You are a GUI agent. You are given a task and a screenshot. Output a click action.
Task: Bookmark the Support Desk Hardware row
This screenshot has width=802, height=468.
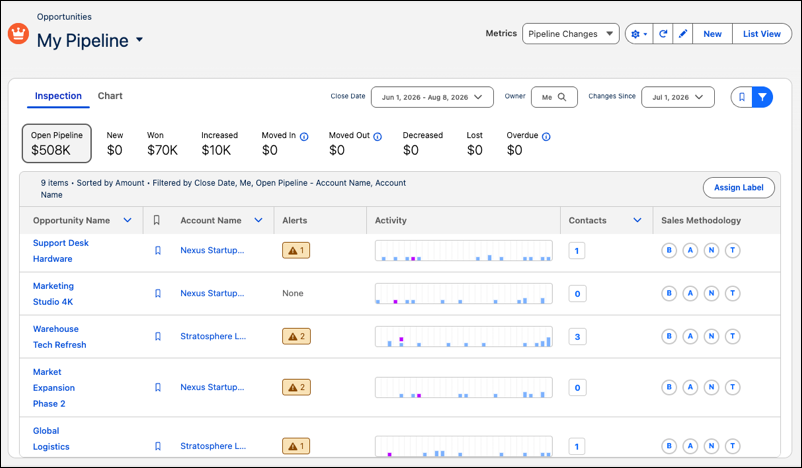click(158, 251)
